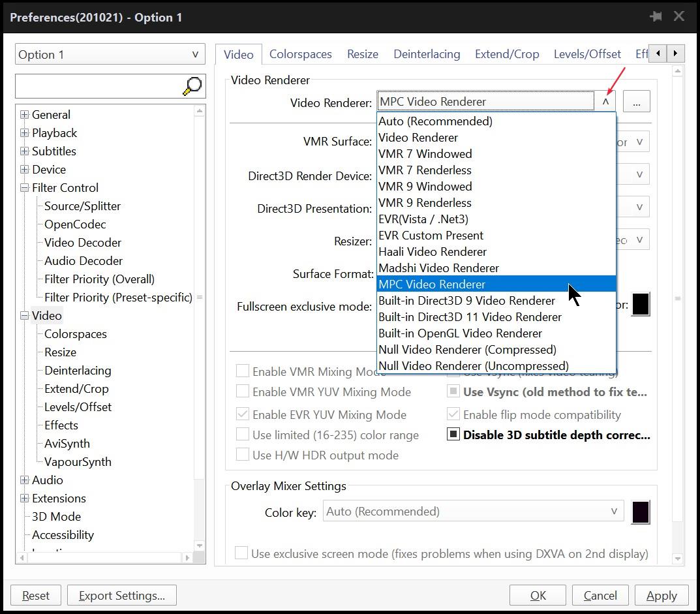Click Export Settings button
The width and height of the screenshot is (700, 614).
tap(122, 595)
